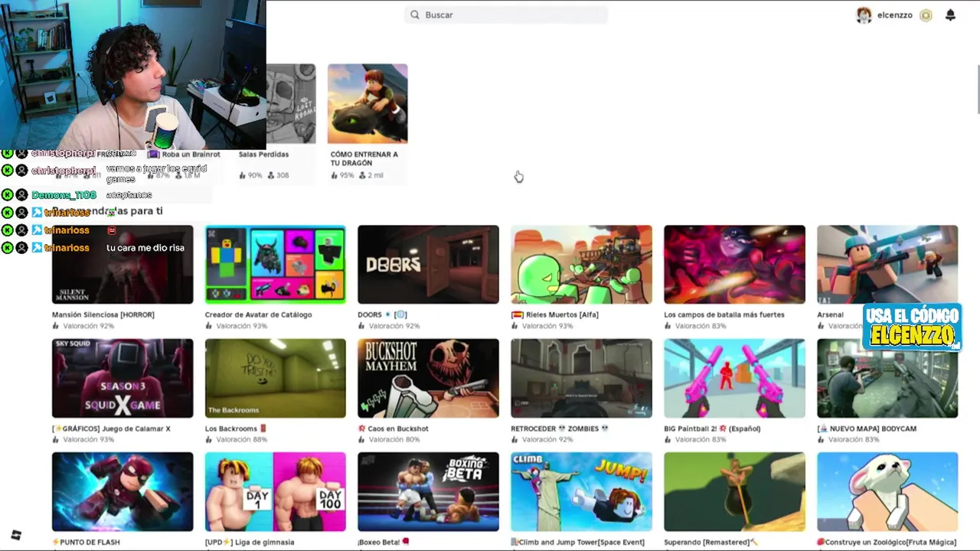
Task: Click the ¡Boxeo Beta! title
Action: tap(384, 542)
